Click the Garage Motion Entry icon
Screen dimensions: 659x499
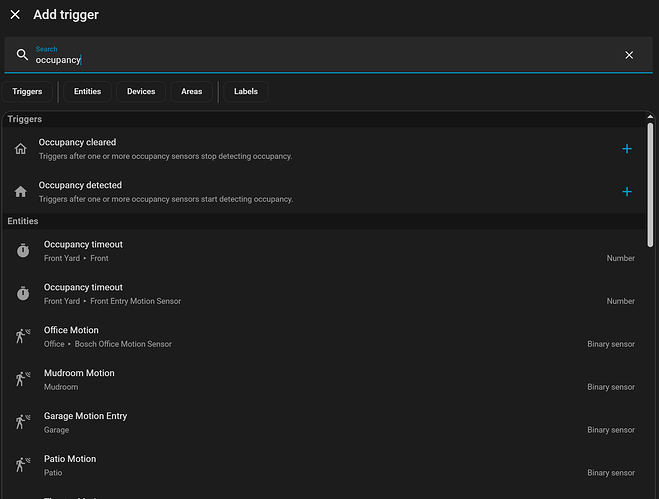click(x=23, y=423)
